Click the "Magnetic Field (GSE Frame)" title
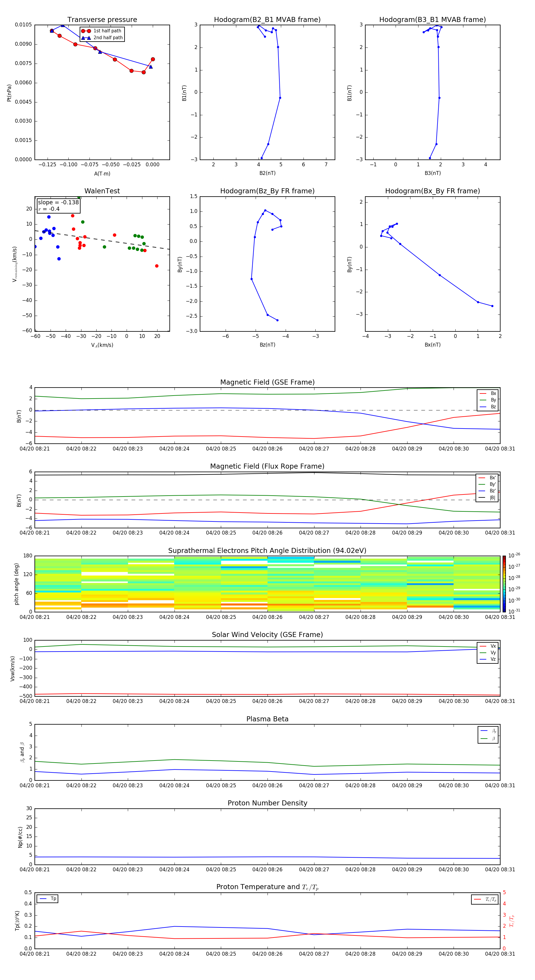The height and width of the screenshot is (980, 535). click(267, 382)
